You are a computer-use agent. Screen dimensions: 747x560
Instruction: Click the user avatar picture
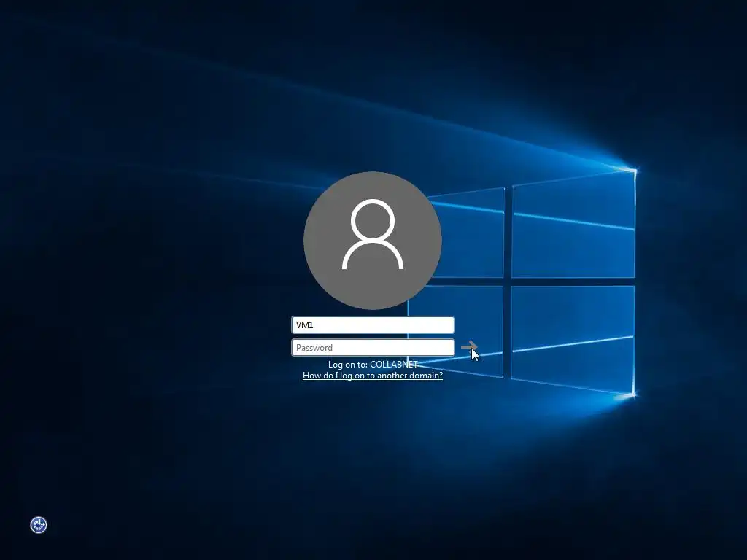(373, 241)
